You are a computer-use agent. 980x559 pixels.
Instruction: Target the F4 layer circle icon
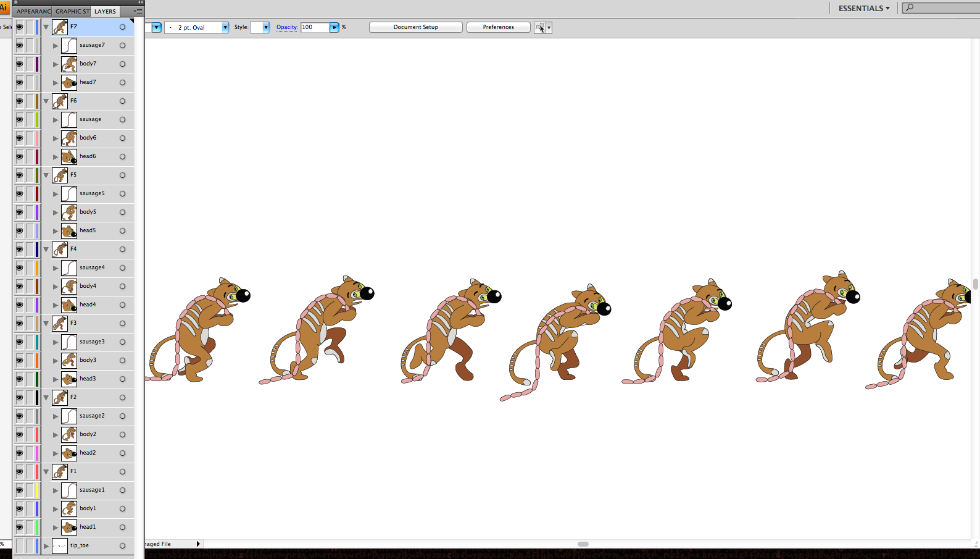pyautogui.click(x=123, y=250)
